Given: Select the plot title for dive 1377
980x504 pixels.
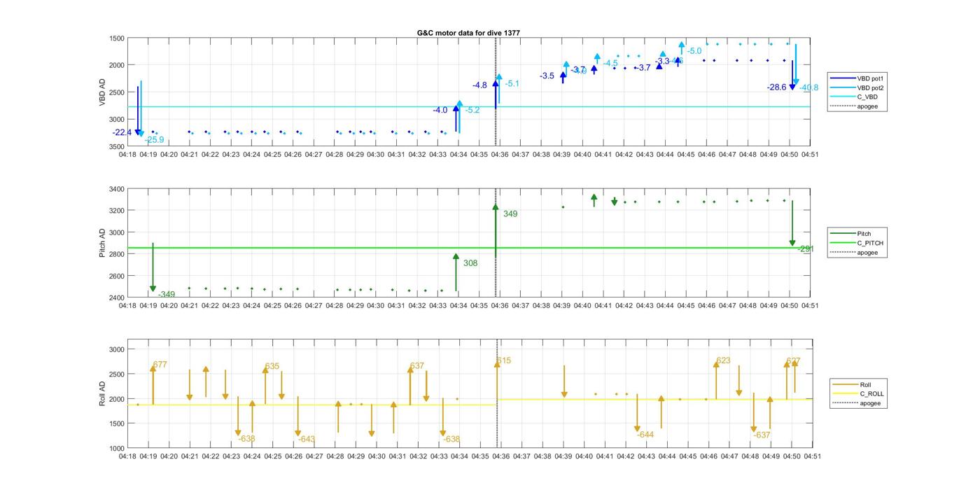Looking at the screenshot, I should [468, 33].
